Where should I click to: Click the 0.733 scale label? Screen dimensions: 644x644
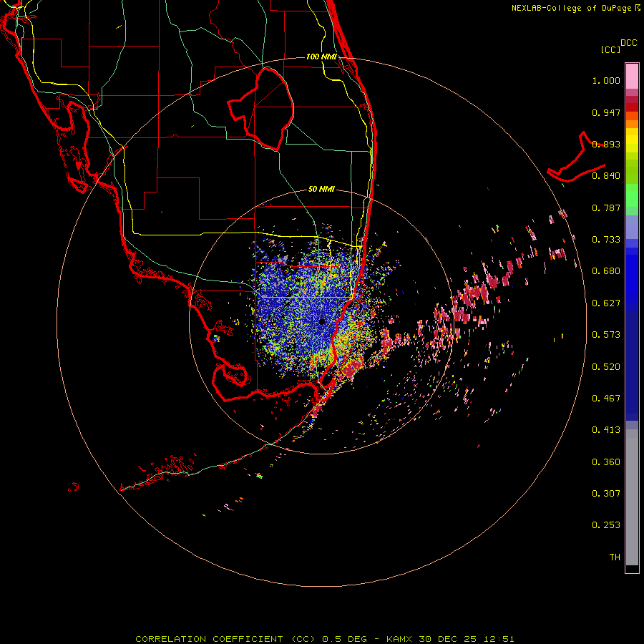pyautogui.click(x=606, y=240)
